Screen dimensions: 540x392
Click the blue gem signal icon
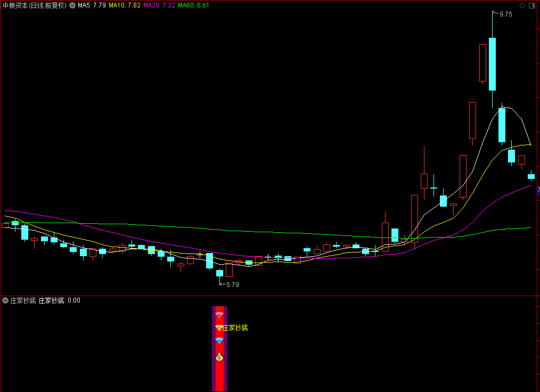[x=219, y=341]
